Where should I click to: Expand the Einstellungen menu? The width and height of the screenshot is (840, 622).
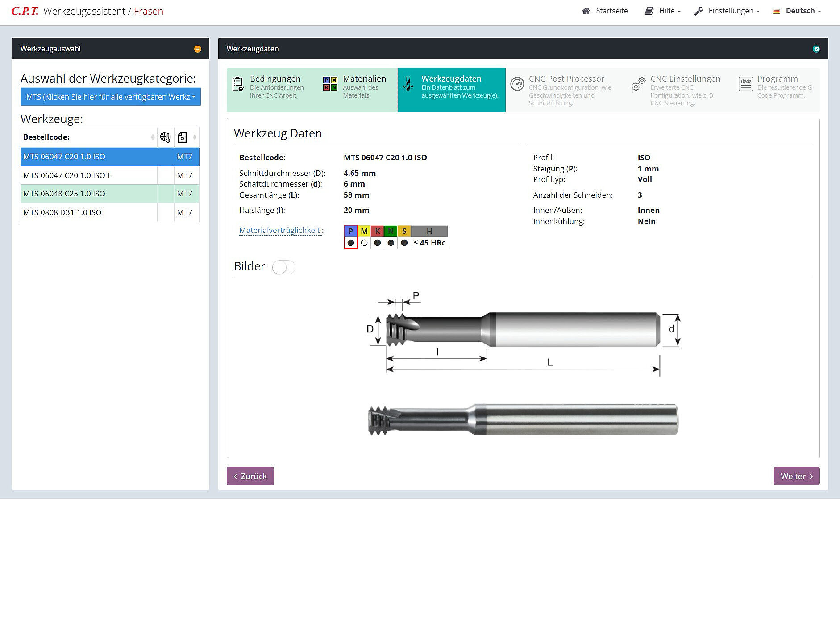727,11
